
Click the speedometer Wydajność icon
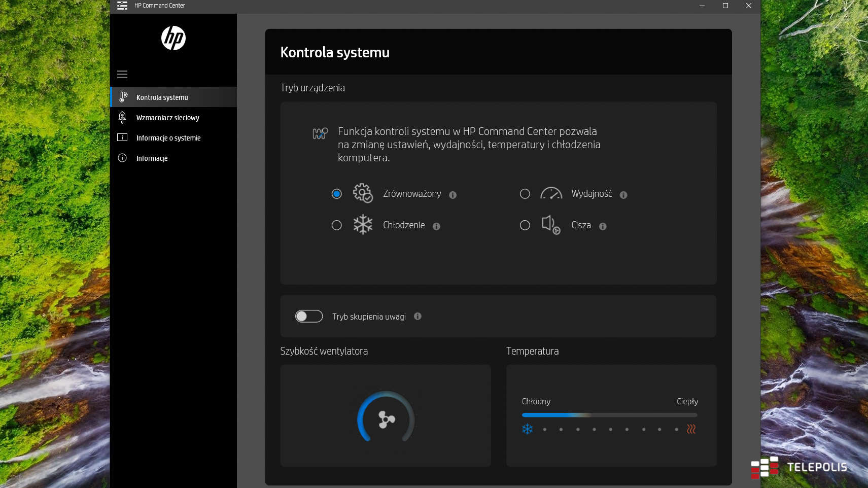point(551,194)
